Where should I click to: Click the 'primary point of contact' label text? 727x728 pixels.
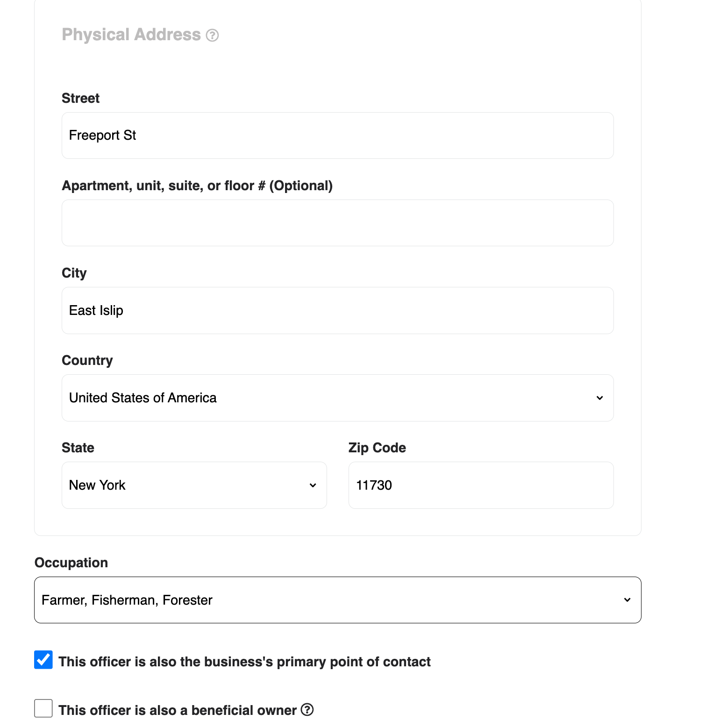point(244,662)
